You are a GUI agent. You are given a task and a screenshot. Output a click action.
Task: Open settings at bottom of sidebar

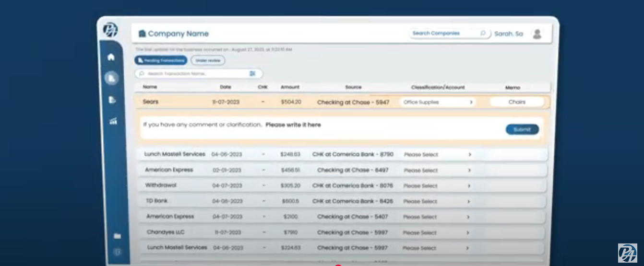[118, 252]
